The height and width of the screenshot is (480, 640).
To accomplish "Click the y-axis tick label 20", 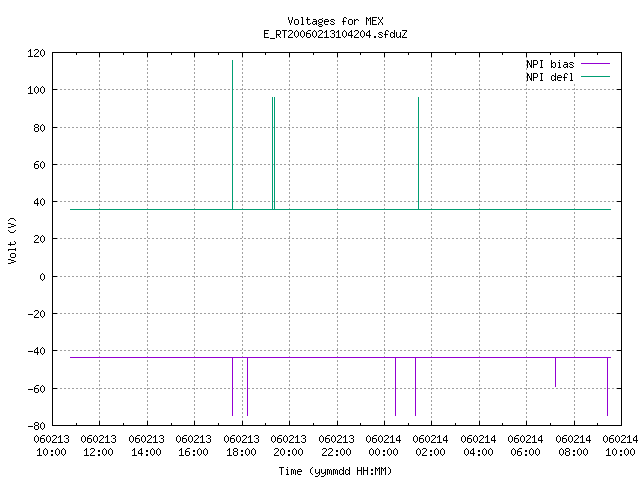I will click(x=40, y=239).
